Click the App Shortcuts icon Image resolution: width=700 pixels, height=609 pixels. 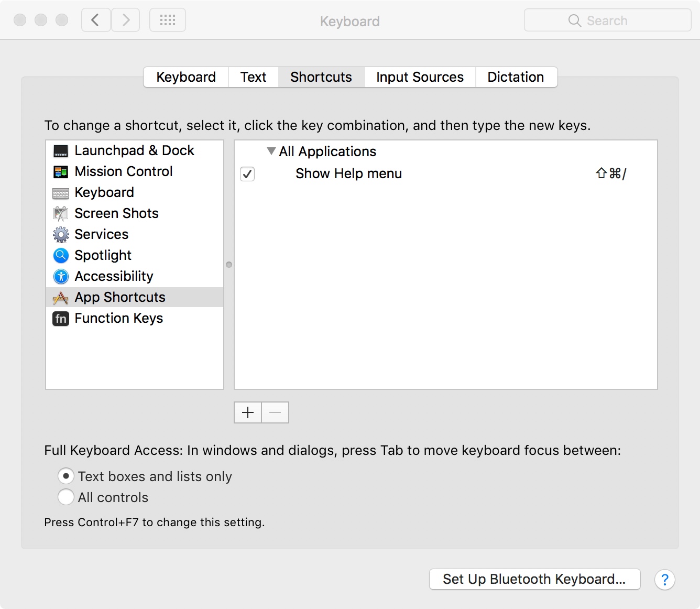coord(61,298)
